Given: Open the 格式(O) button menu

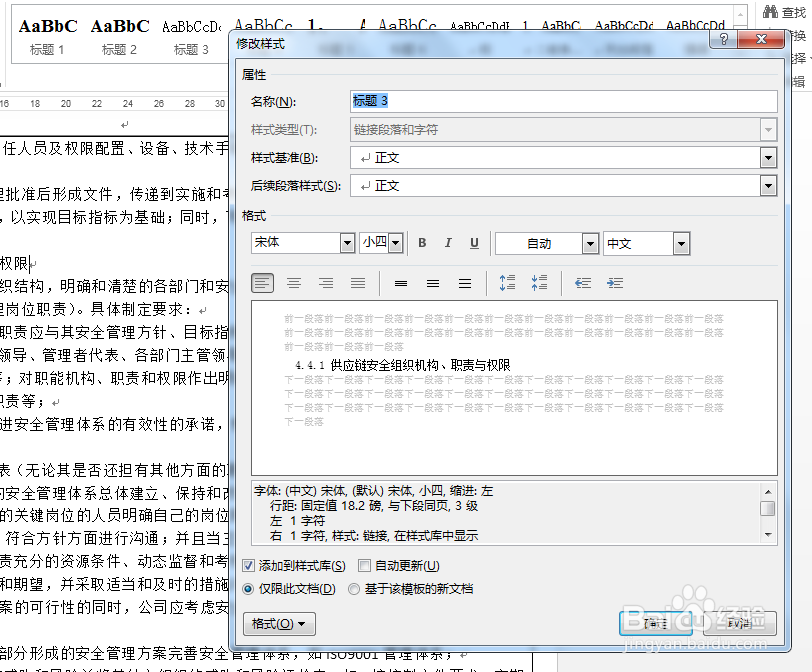Looking at the screenshot, I should [278, 623].
